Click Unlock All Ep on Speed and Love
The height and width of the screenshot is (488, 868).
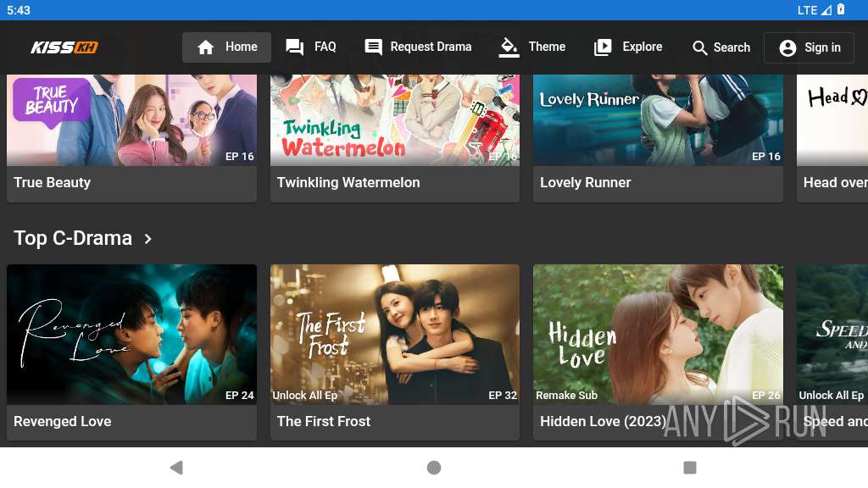[831, 396]
